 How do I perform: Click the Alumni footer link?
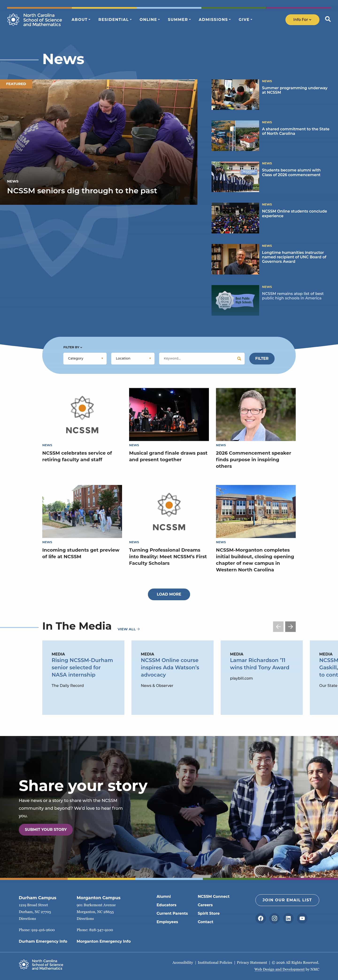point(164,896)
